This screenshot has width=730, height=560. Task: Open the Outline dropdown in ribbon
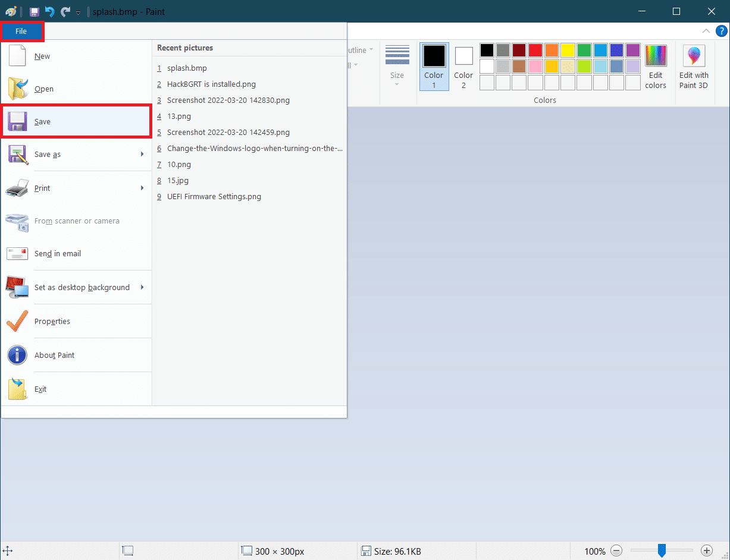click(x=361, y=50)
